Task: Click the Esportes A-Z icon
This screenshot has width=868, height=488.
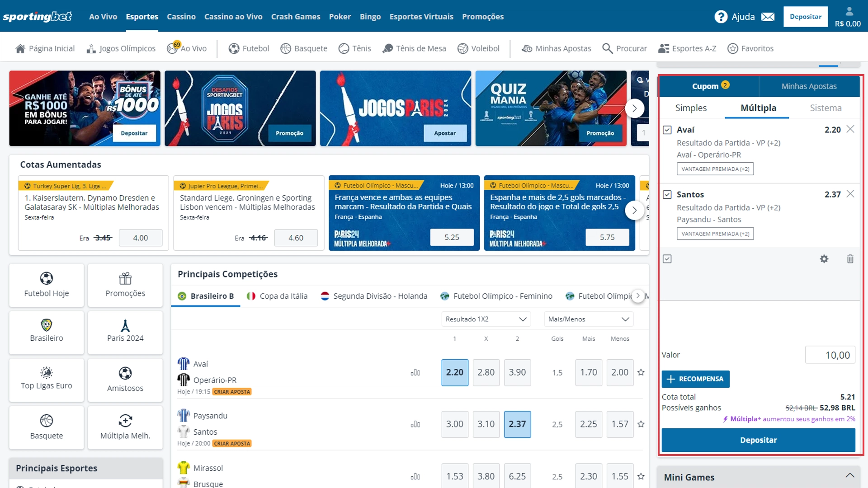Action: [663, 48]
